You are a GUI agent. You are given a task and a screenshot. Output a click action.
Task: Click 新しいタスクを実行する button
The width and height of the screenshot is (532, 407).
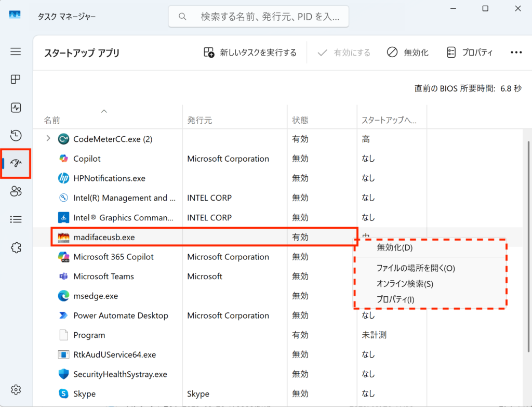(x=250, y=52)
